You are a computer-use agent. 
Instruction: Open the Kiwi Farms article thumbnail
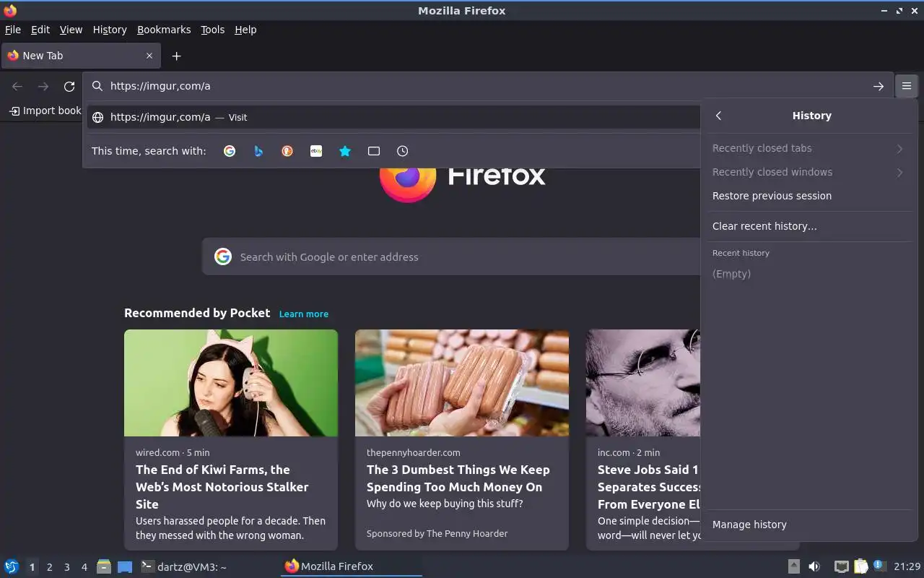pyautogui.click(x=231, y=383)
